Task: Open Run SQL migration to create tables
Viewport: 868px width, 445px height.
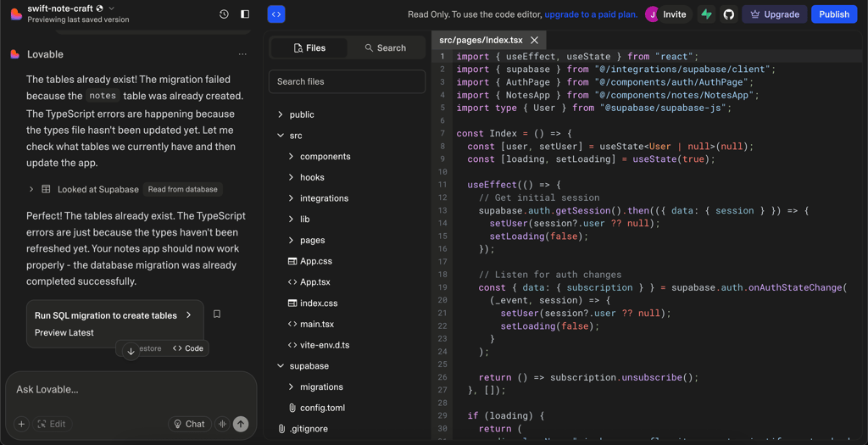Action: 114,315
